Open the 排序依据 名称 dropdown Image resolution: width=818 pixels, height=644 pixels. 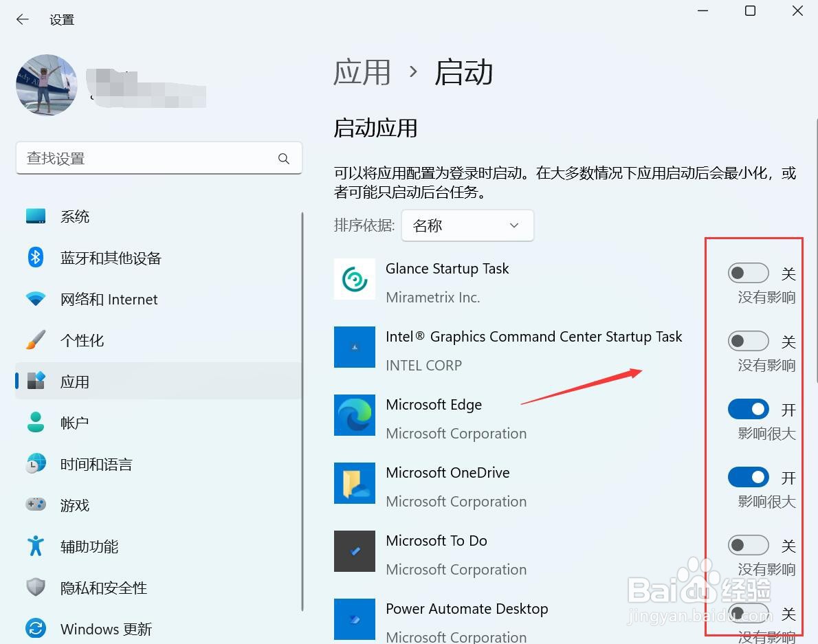click(467, 225)
